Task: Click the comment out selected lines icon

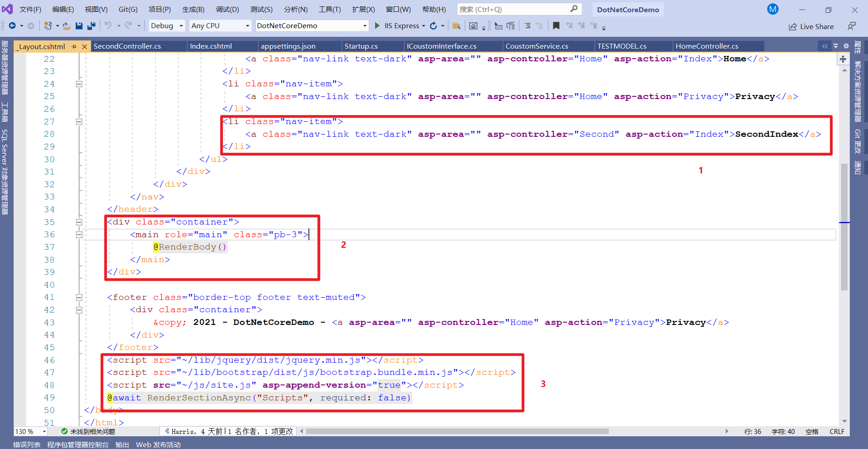Action: (x=527, y=26)
